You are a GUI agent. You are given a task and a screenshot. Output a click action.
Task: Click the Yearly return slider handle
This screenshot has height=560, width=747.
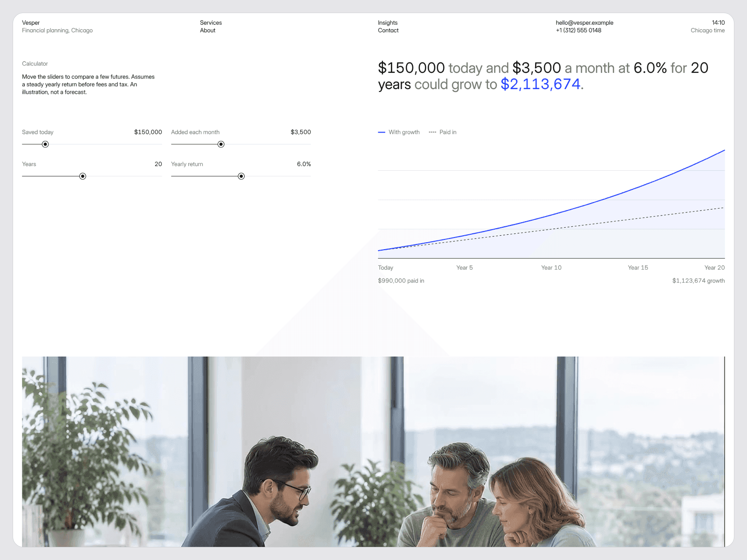[241, 176]
